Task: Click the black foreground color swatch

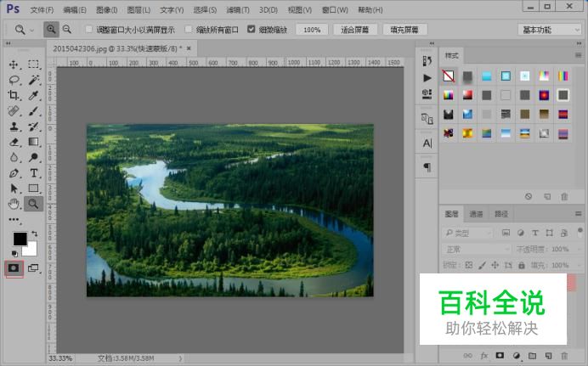Action: point(20,239)
